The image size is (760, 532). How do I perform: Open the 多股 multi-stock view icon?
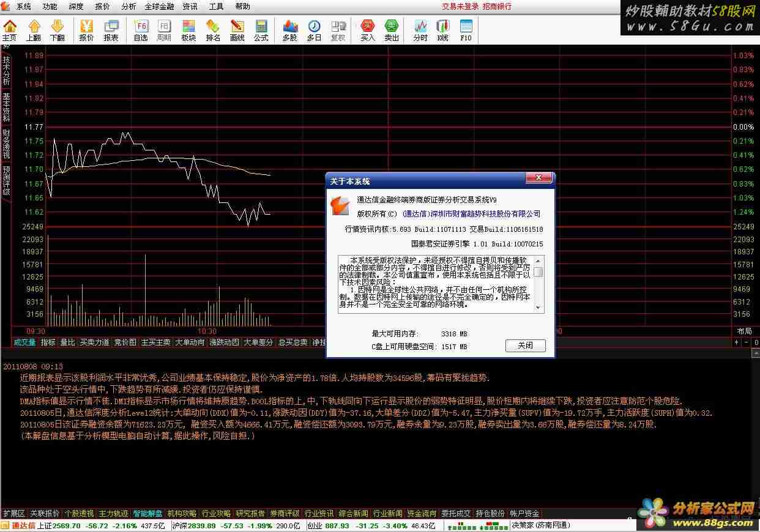(290, 31)
